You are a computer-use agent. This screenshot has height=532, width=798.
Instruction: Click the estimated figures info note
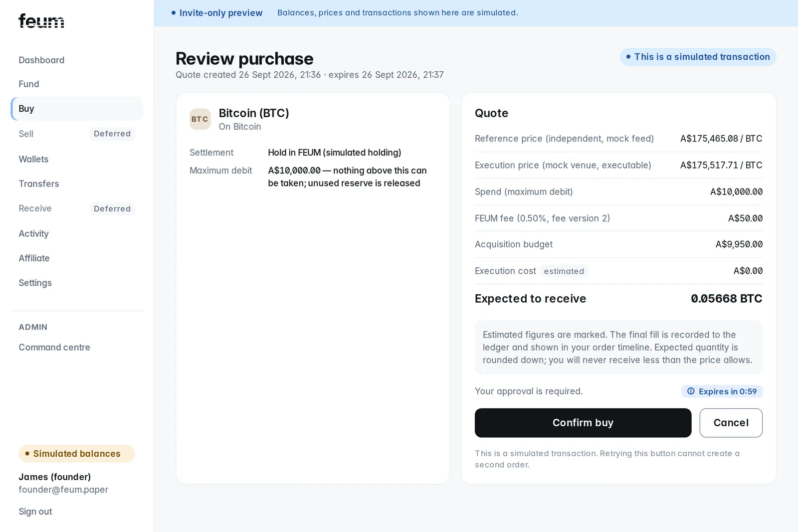pos(618,348)
